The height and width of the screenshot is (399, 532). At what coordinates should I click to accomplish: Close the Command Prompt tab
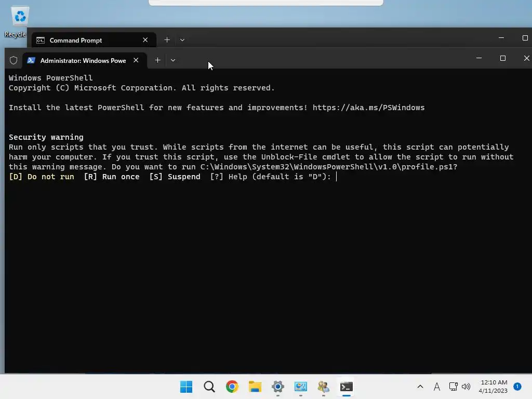coord(145,40)
